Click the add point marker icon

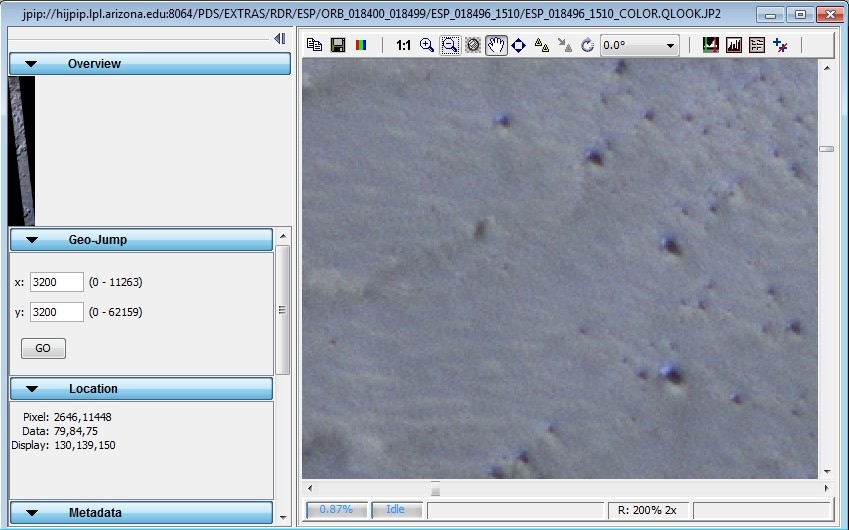[781, 45]
